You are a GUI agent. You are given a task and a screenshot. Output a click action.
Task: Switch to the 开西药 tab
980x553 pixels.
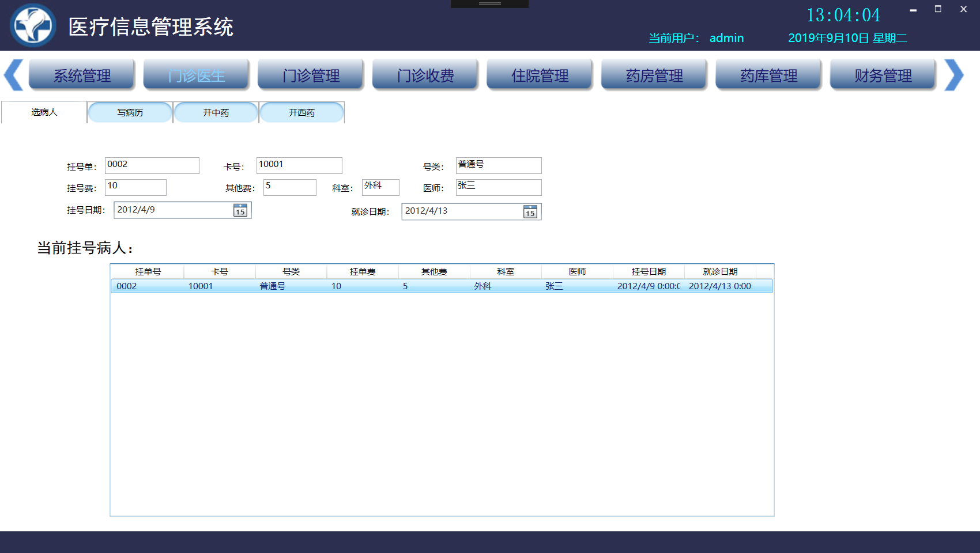tap(302, 112)
